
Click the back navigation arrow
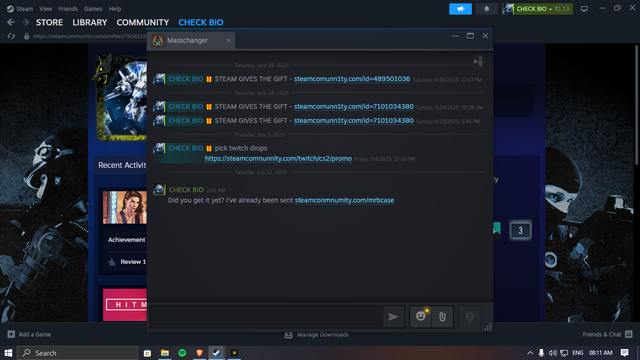pos(11,22)
